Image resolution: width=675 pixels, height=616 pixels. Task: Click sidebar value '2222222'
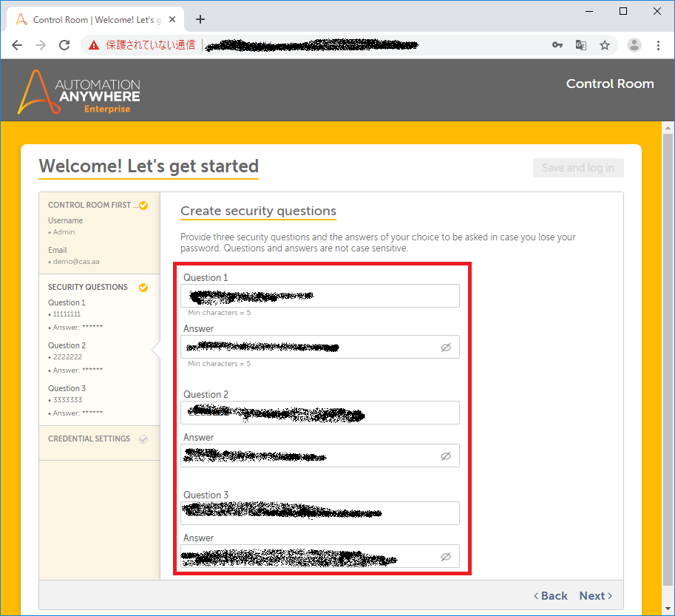click(x=67, y=357)
